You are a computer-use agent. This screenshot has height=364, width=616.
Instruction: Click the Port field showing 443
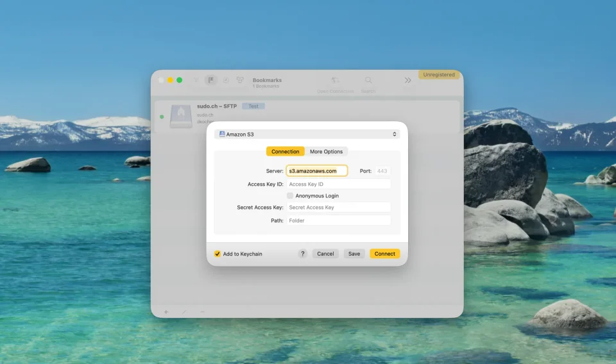pyautogui.click(x=382, y=171)
